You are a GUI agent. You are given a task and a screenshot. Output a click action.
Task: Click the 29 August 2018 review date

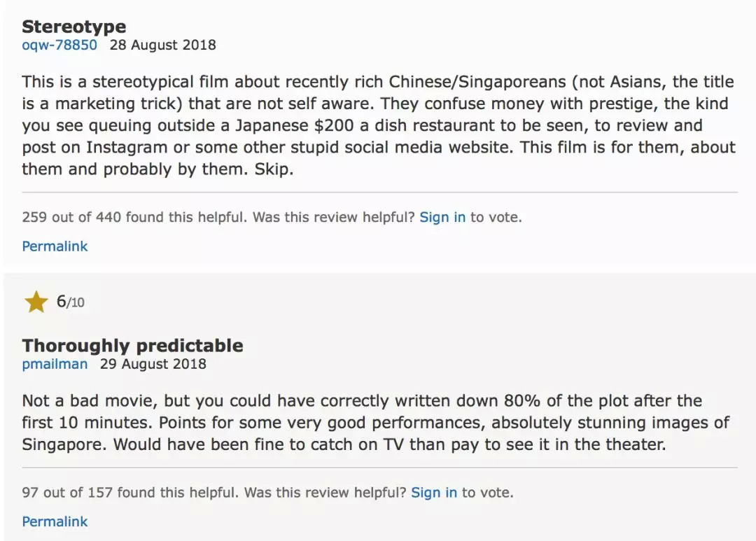[153, 364]
